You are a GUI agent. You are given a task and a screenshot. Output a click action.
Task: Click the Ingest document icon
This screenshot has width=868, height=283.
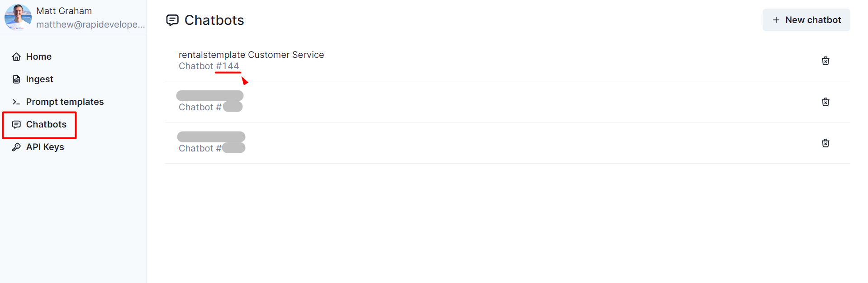click(x=16, y=79)
